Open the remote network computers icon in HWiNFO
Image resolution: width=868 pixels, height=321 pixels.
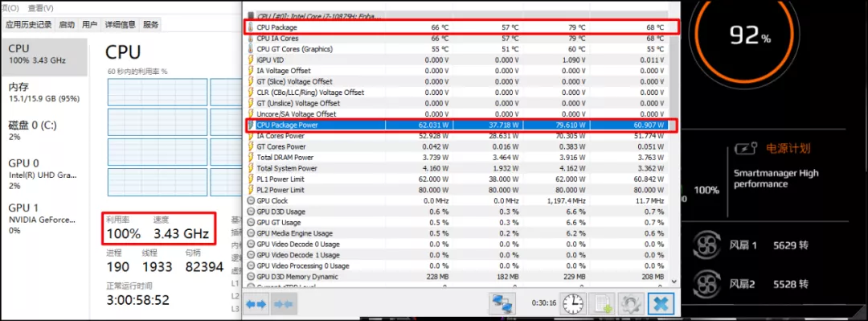pyautogui.click(x=502, y=304)
